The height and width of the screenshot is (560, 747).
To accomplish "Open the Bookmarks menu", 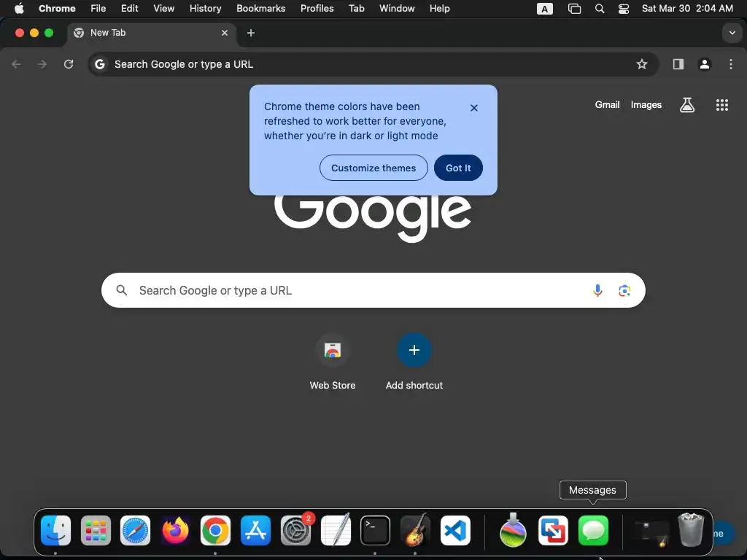I will (x=260, y=9).
